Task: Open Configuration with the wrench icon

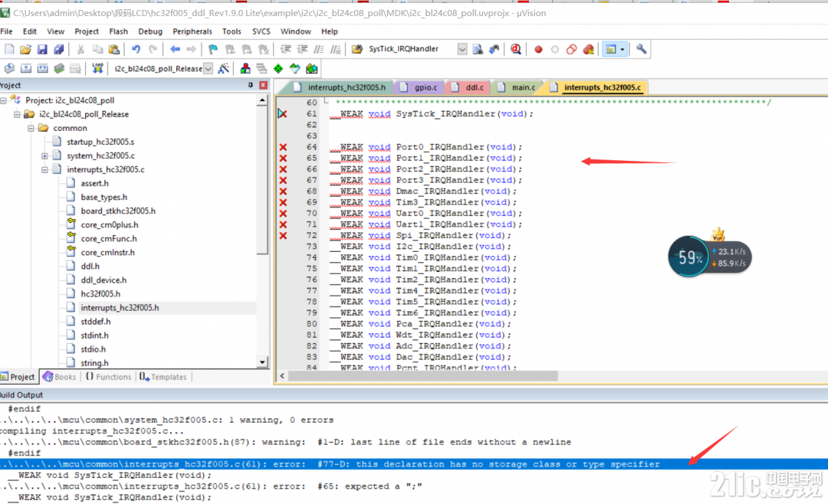Action: click(641, 49)
